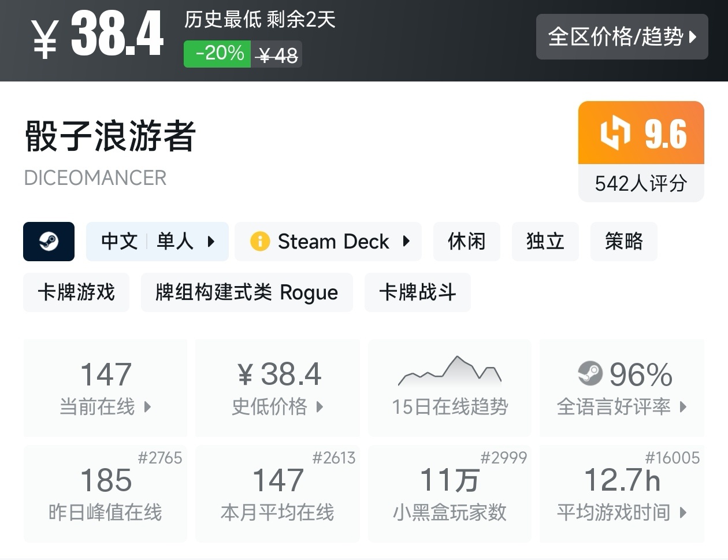This screenshot has width=728, height=560.
Task: Click the Steam icon beside 96%
Action: (590, 373)
